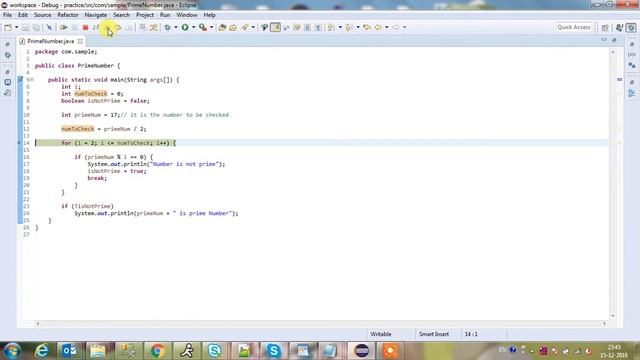640x360 pixels.
Task: Open External Tools dropdown arrow
Action: click(211, 27)
